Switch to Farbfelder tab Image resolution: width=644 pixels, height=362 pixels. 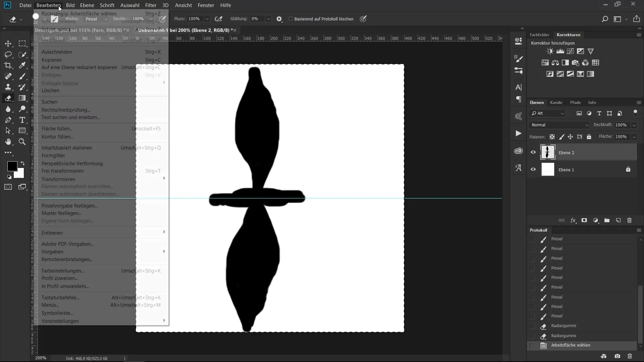[539, 35]
